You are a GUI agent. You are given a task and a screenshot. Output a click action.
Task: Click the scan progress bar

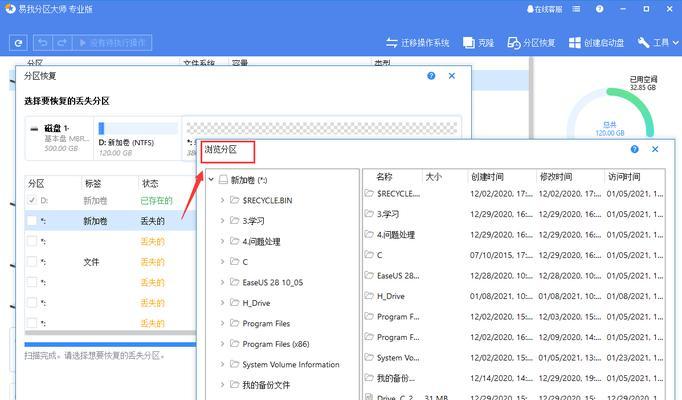click(x=110, y=344)
